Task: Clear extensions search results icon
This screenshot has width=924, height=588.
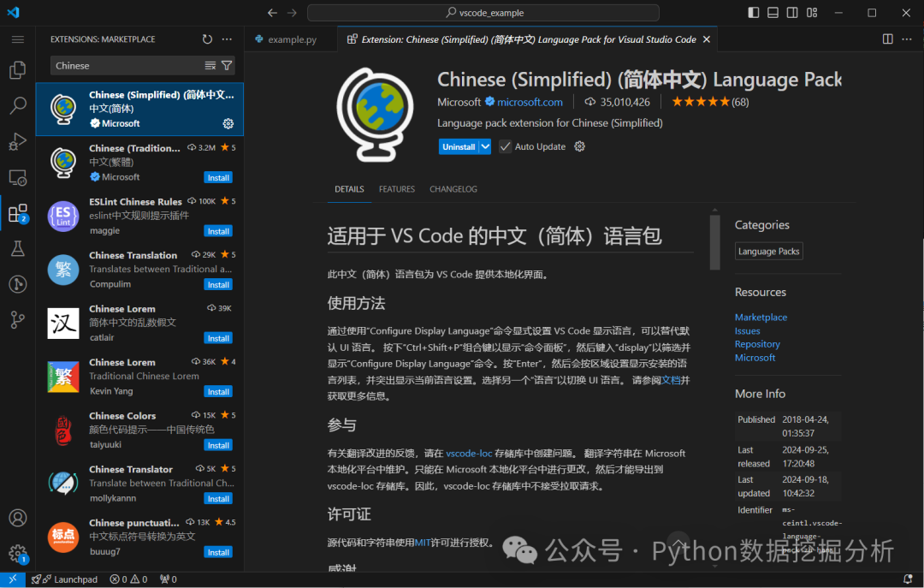Action: tap(210, 65)
